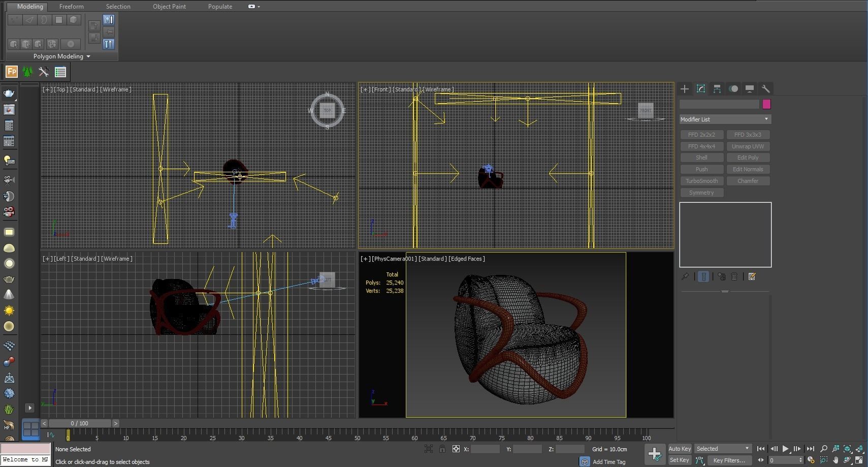This screenshot has width=868, height=467.
Task: Open the Hierarchy command panel
Action: [x=717, y=89]
